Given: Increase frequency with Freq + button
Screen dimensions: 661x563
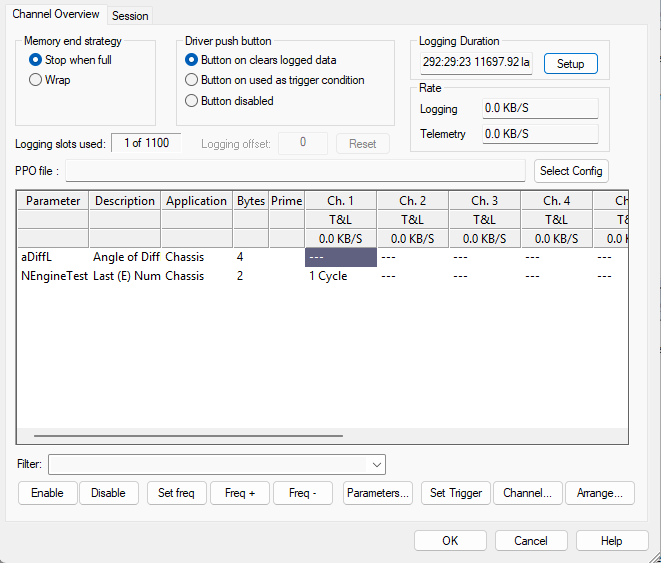Looking at the screenshot, I should point(240,493).
